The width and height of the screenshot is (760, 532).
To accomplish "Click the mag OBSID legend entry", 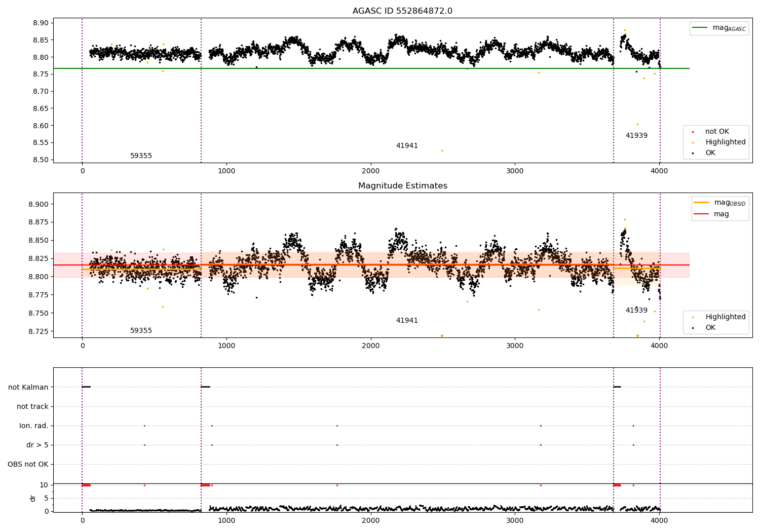I will (720, 203).
